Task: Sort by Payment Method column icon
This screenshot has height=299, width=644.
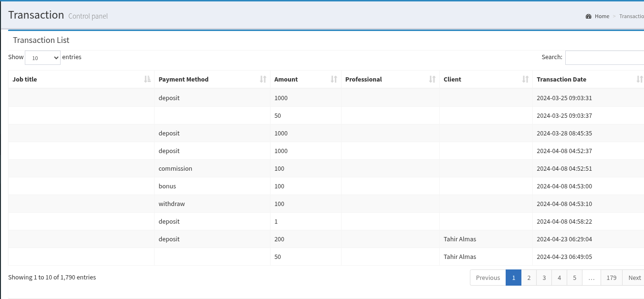Action: coord(263,79)
